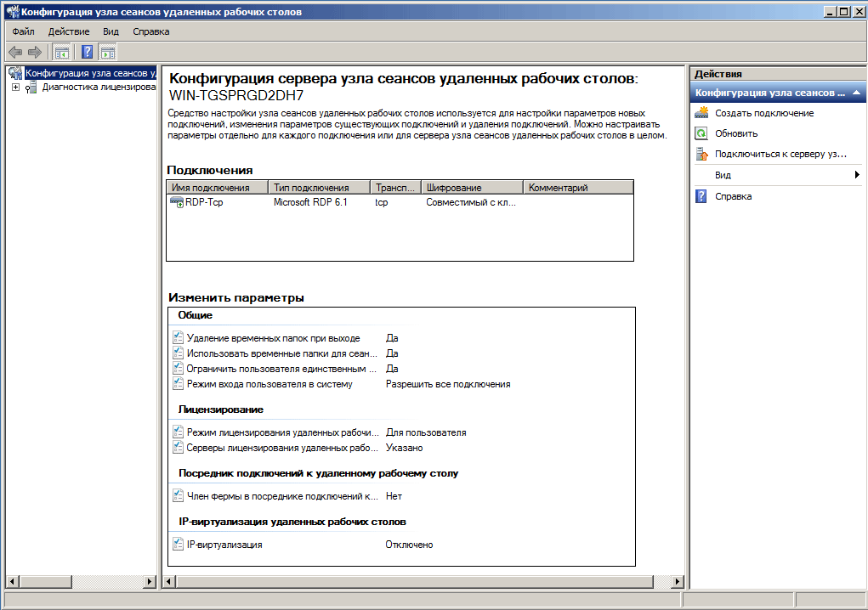Expand the Диагностика лицензирования tree node

pyautogui.click(x=15, y=87)
